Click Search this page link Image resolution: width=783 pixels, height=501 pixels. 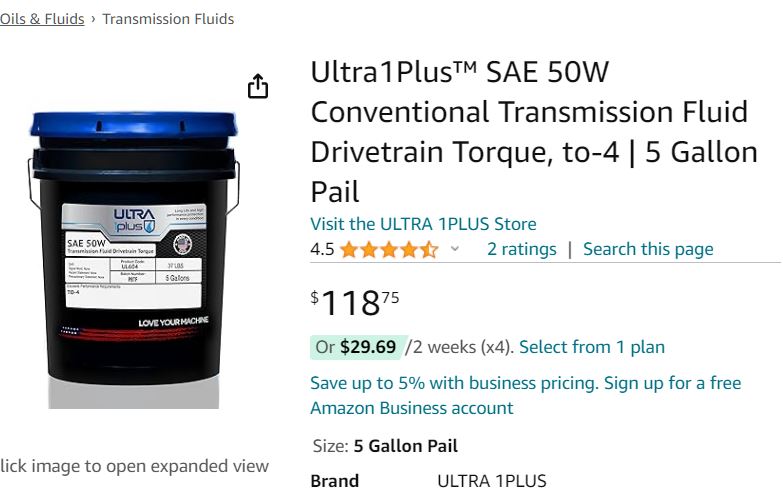648,249
